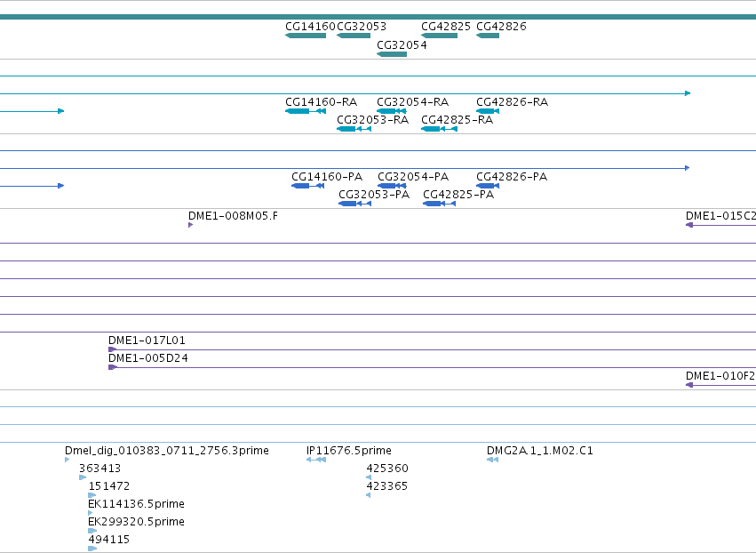756x553 pixels.
Task: Click the DME1-017L01 label
Action: (x=147, y=341)
